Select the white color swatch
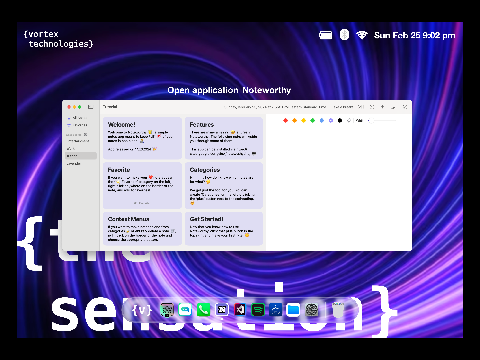Viewport: 480px width, 360px height. pyautogui.click(x=349, y=120)
